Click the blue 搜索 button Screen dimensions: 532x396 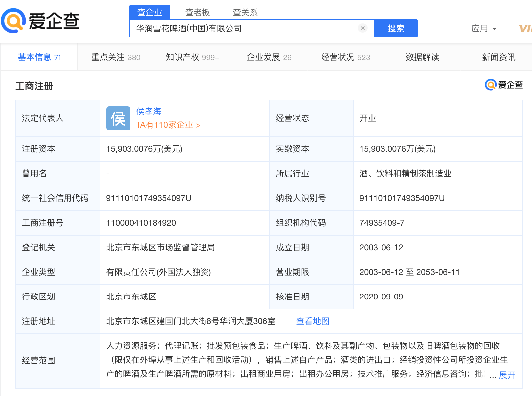click(x=396, y=28)
